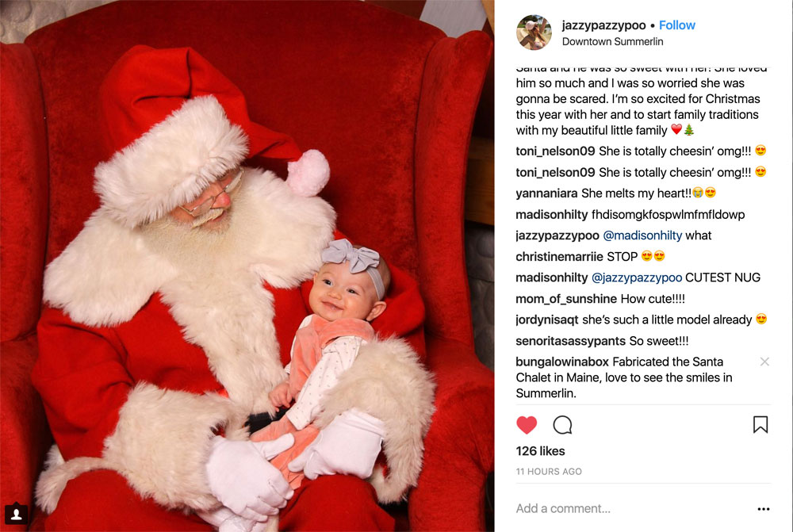The height and width of the screenshot is (532, 793).
Task: Click the @madisonhilty mention link
Action: 642,235
